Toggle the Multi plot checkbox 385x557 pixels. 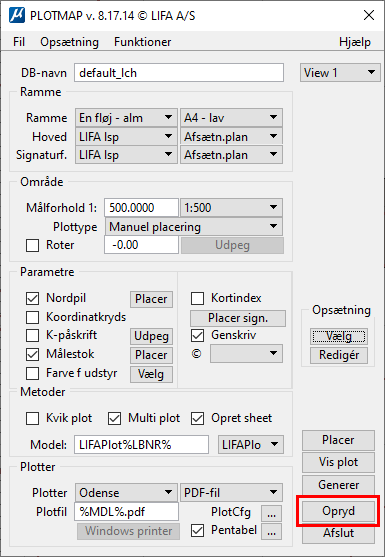[x=114, y=418]
